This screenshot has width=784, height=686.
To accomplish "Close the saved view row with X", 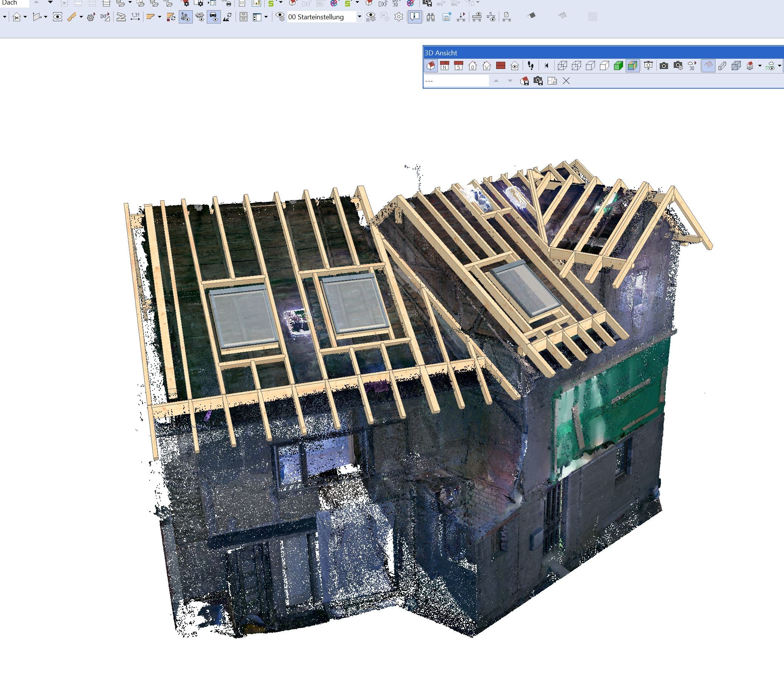I will pos(566,81).
